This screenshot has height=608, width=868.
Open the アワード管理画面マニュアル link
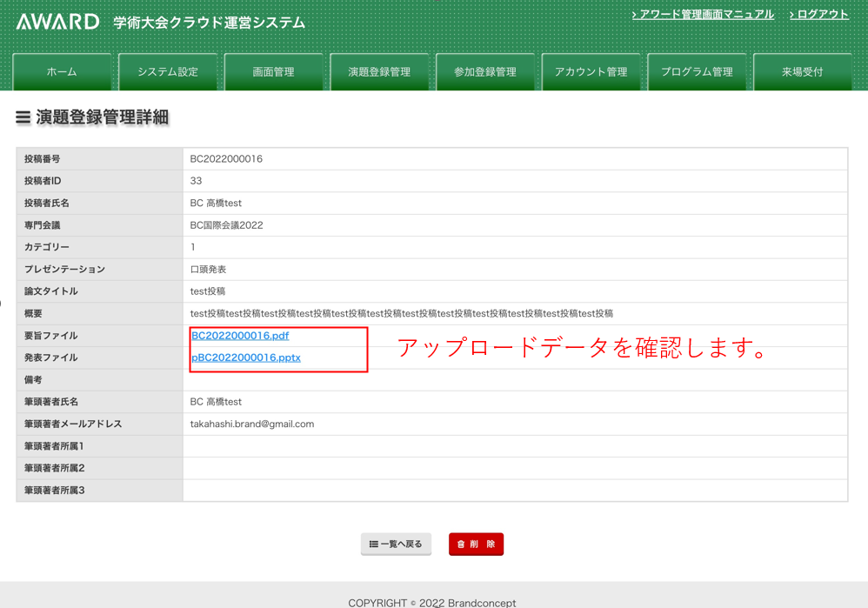(703, 14)
